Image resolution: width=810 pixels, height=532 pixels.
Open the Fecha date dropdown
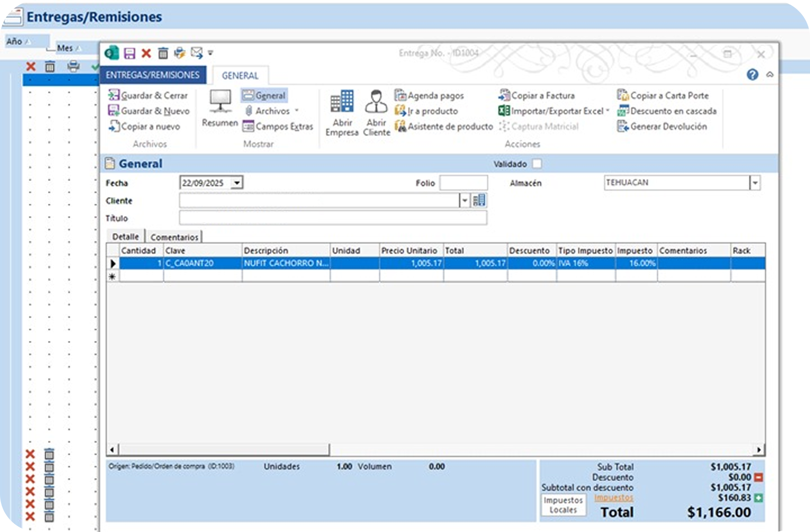pos(237,183)
